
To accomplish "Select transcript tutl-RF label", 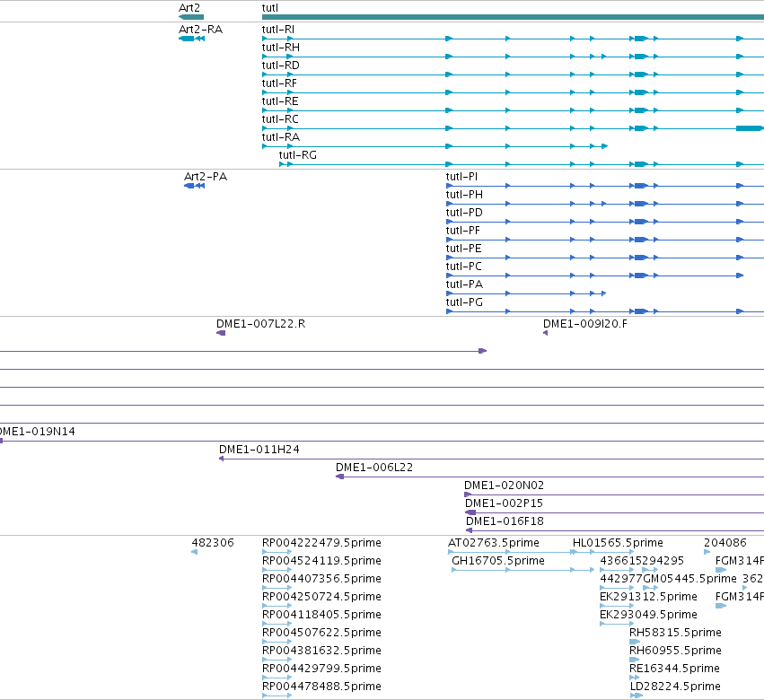I will point(279,83).
